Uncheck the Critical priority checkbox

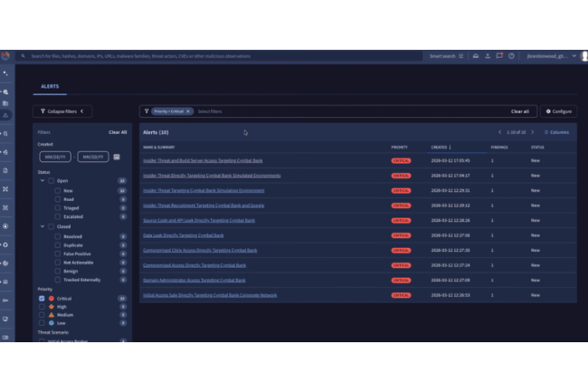tap(42, 298)
